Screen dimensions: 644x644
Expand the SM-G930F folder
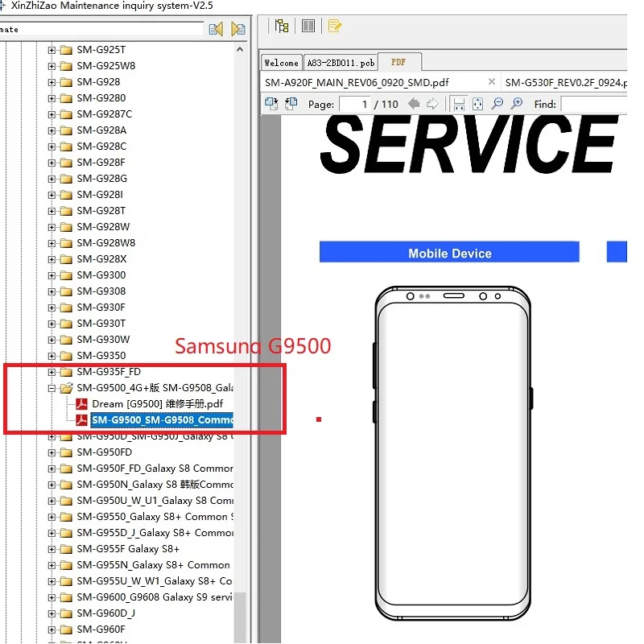click(52, 308)
